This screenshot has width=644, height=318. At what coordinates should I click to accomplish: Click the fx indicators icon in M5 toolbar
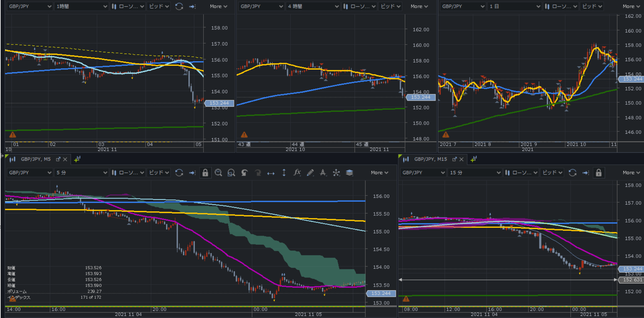(297, 173)
